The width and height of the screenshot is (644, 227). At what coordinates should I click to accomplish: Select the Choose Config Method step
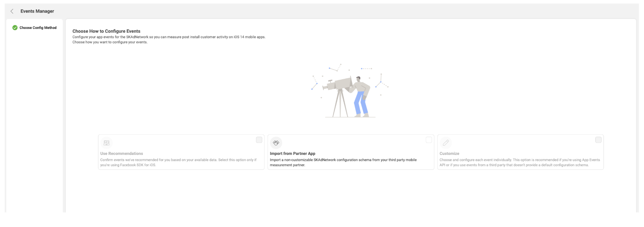[38, 28]
